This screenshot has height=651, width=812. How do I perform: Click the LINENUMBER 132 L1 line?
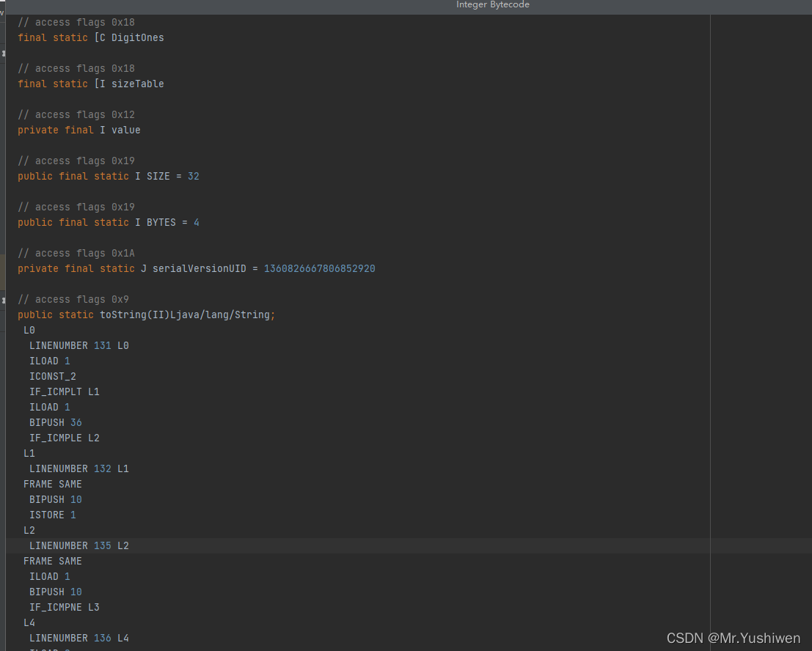(x=79, y=468)
